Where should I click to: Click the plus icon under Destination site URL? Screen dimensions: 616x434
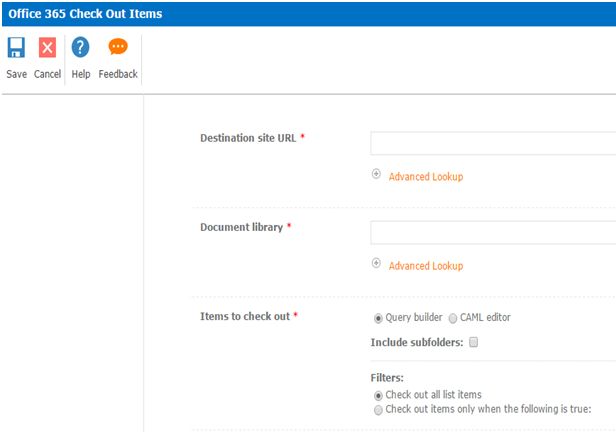click(x=377, y=174)
